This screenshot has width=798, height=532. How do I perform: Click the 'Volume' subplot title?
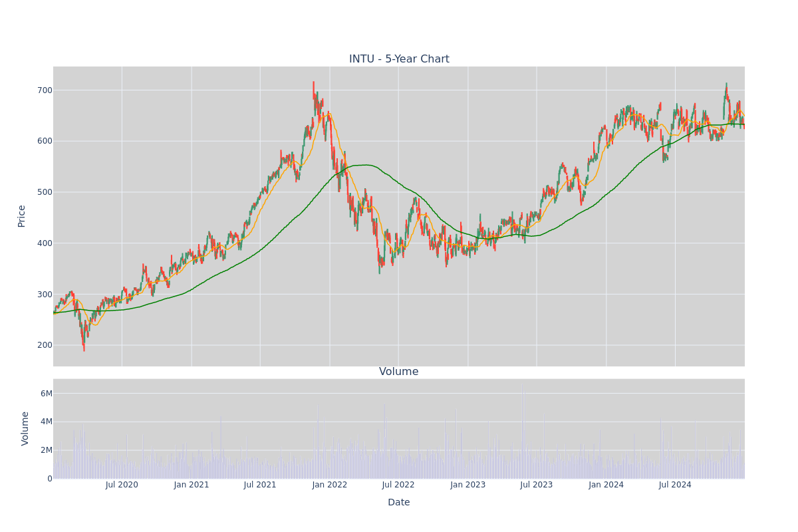click(x=399, y=372)
